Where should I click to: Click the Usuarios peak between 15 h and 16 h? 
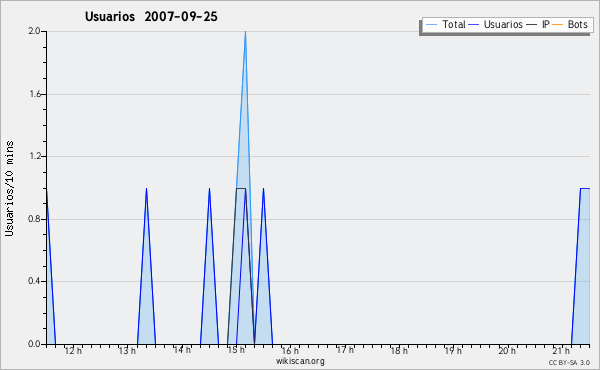tap(263, 189)
